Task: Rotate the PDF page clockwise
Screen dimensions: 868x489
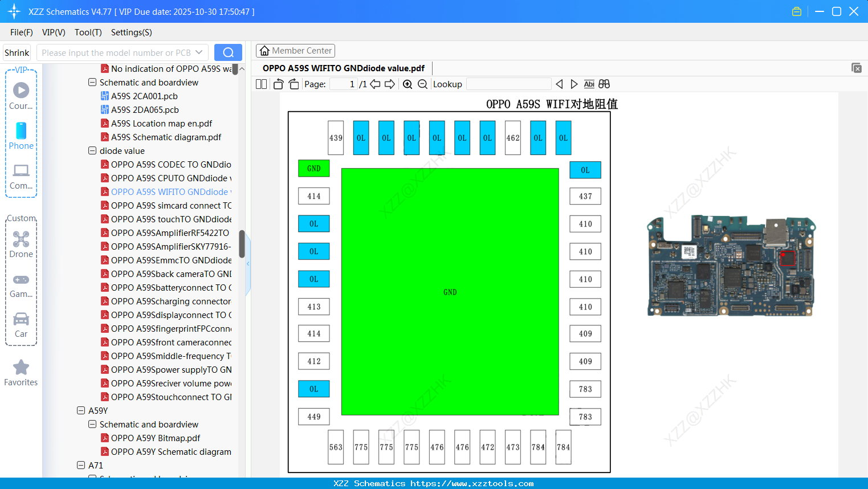Action: [294, 84]
